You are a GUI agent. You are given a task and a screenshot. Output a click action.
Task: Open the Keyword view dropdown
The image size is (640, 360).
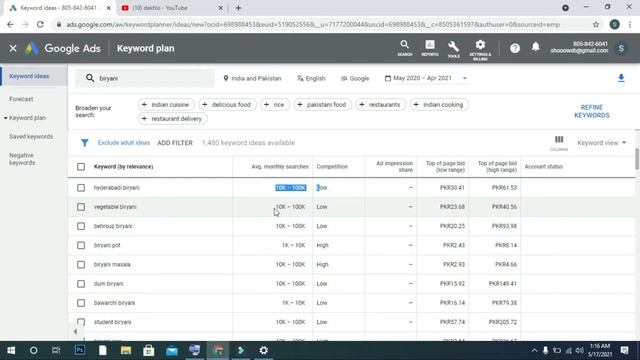coord(601,142)
